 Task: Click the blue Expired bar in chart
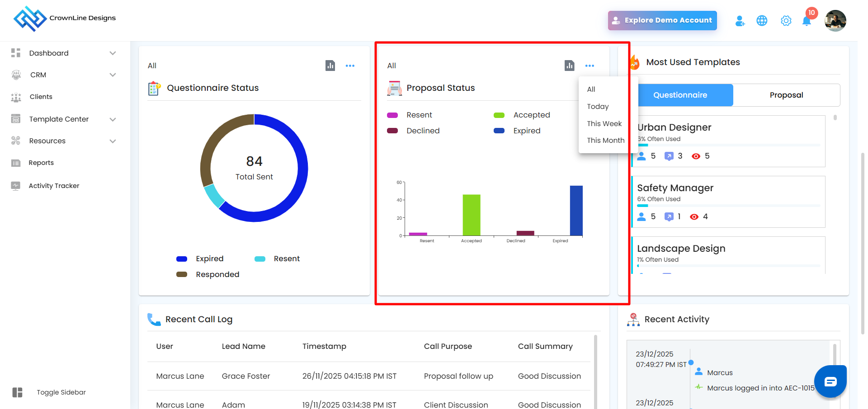[576, 211]
